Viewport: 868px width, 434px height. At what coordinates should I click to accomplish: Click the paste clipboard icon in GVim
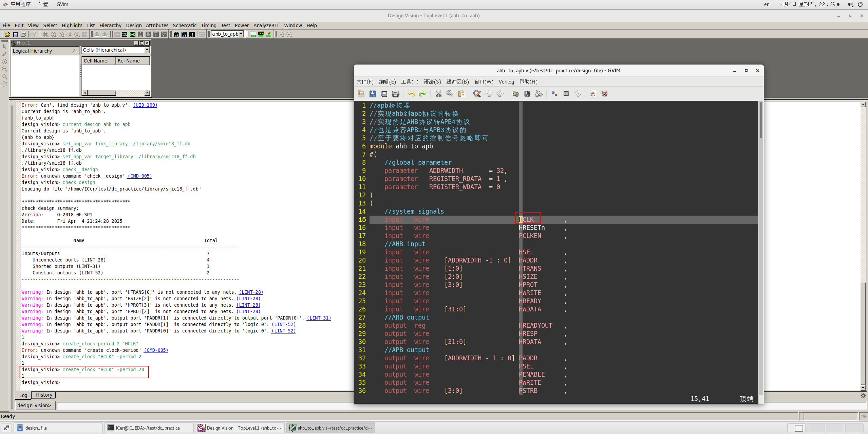pos(461,94)
